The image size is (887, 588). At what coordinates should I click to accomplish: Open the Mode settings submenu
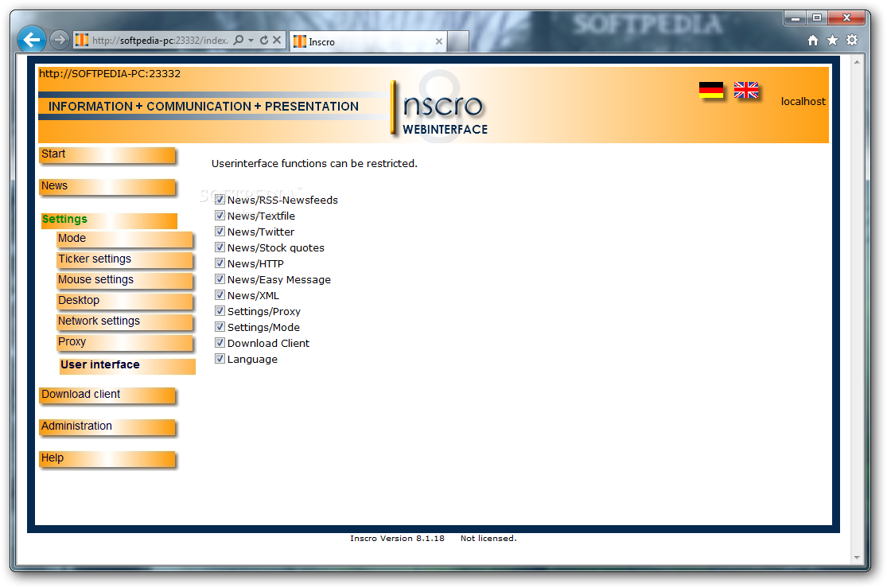tap(125, 239)
